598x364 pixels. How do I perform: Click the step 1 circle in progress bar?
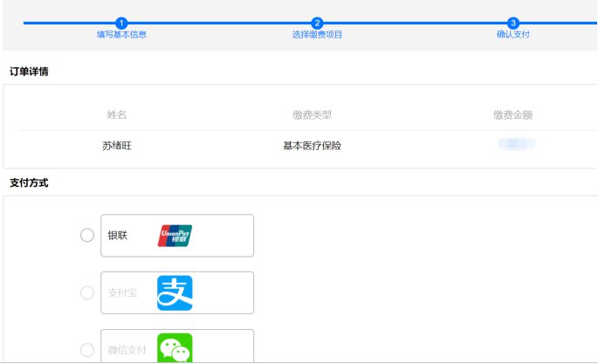[121, 23]
